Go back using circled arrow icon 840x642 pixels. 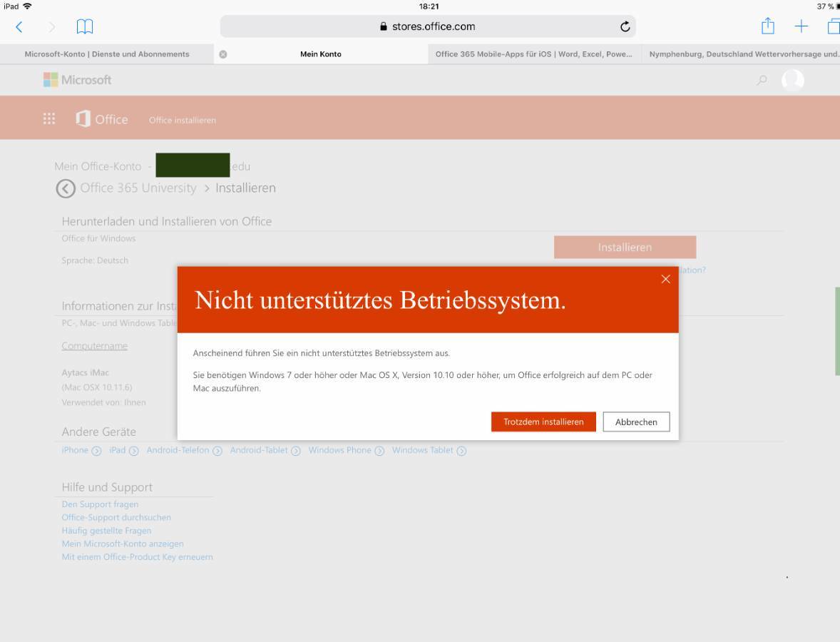pyautogui.click(x=66, y=188)
